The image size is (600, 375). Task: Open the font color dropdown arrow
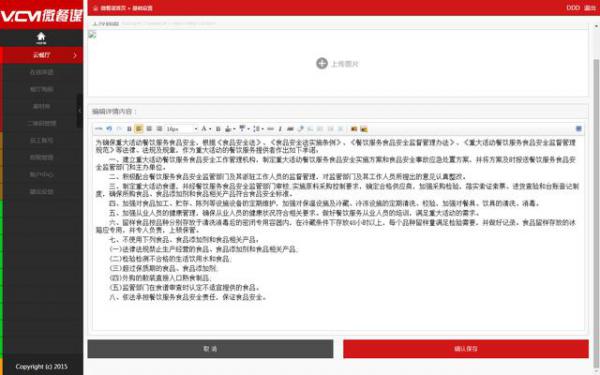point(210,129)
